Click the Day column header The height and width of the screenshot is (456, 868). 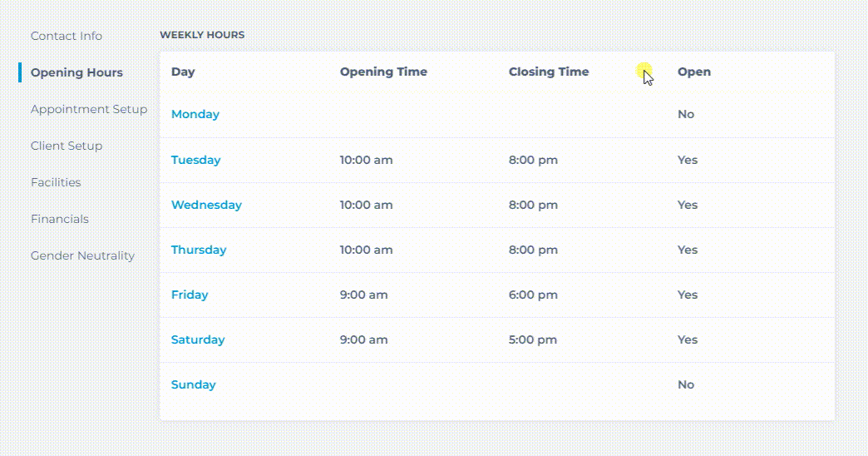click(183, 72)
